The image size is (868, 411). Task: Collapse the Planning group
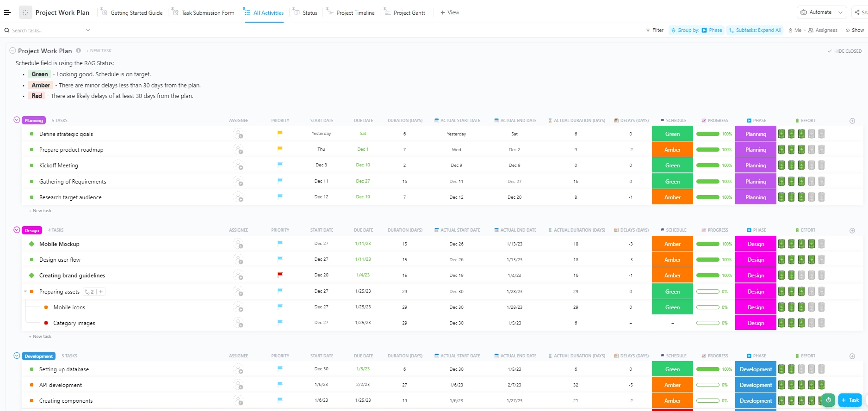17,120
